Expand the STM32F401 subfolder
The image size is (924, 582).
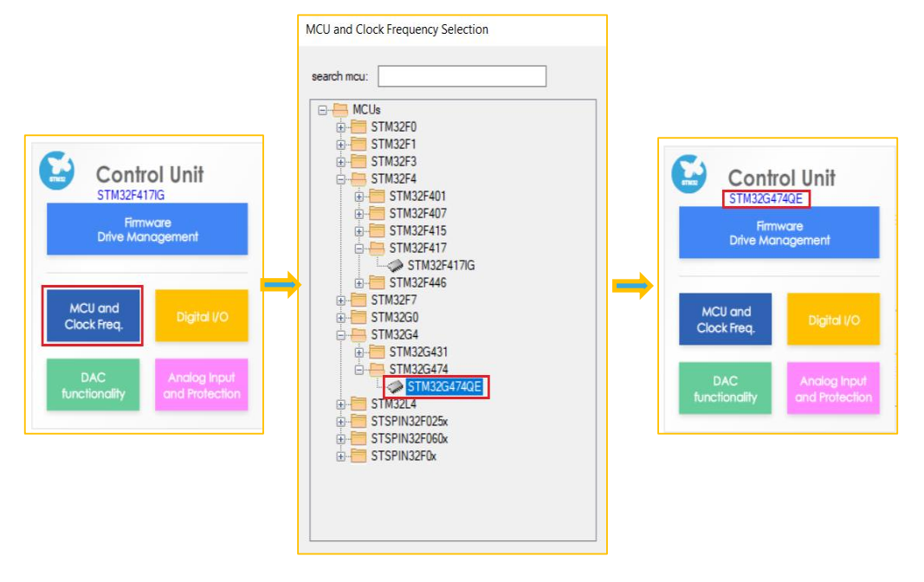pyautogui.click(x=359, y=197)
